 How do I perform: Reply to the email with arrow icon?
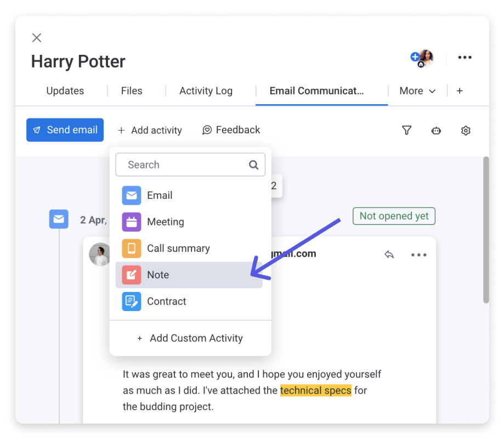(x=389, y=255)
